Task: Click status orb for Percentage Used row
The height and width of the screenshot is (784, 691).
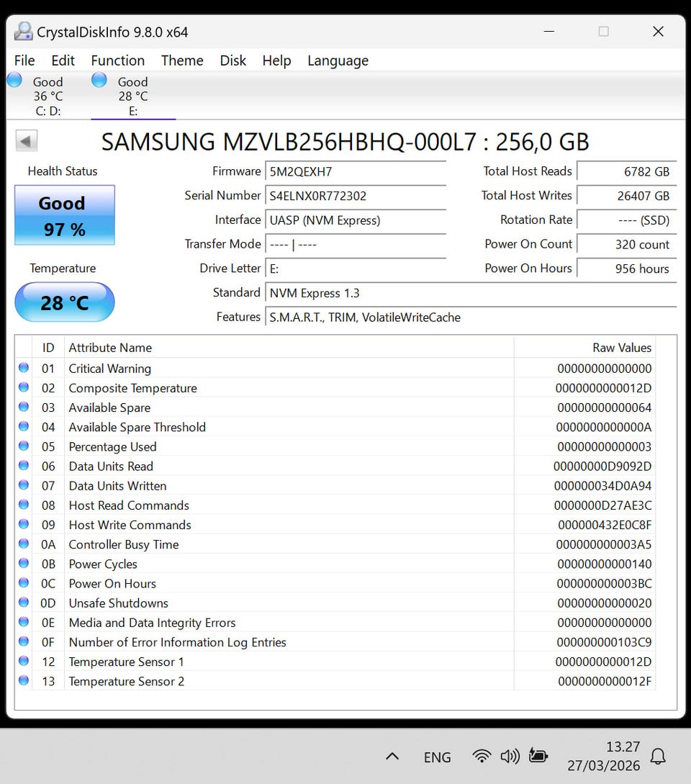Action: click(24, 446)
